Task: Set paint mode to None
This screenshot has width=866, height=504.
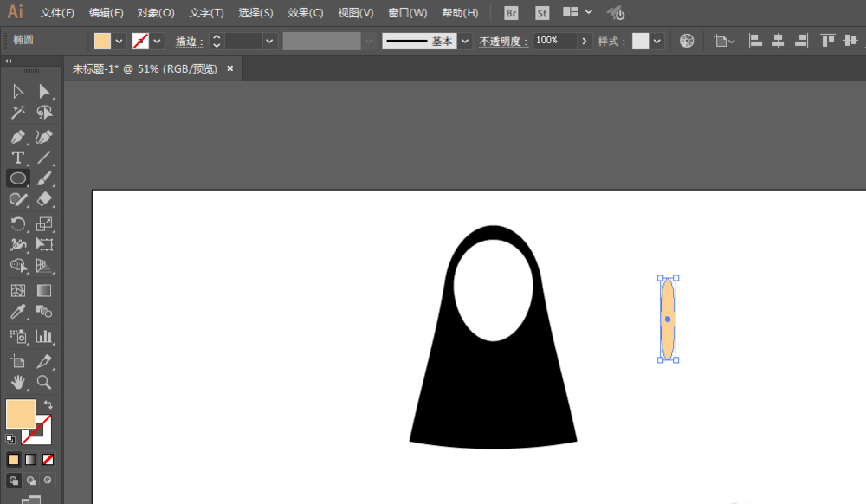Action: 48,459
